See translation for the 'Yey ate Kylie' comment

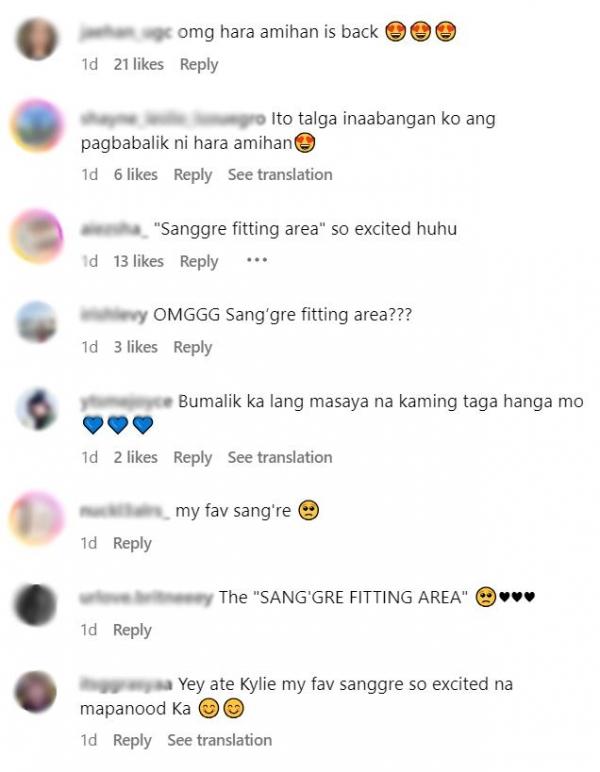click(220, 740)
